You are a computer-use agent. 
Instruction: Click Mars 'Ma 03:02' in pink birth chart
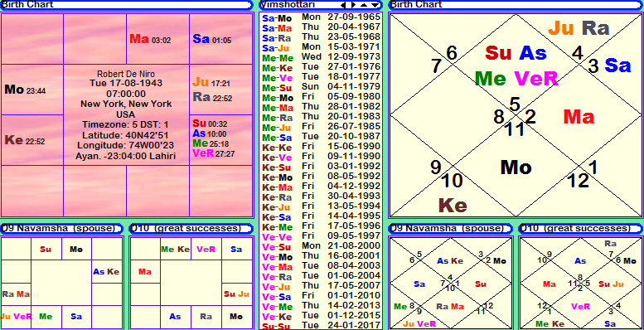click(x=150, y=39)
